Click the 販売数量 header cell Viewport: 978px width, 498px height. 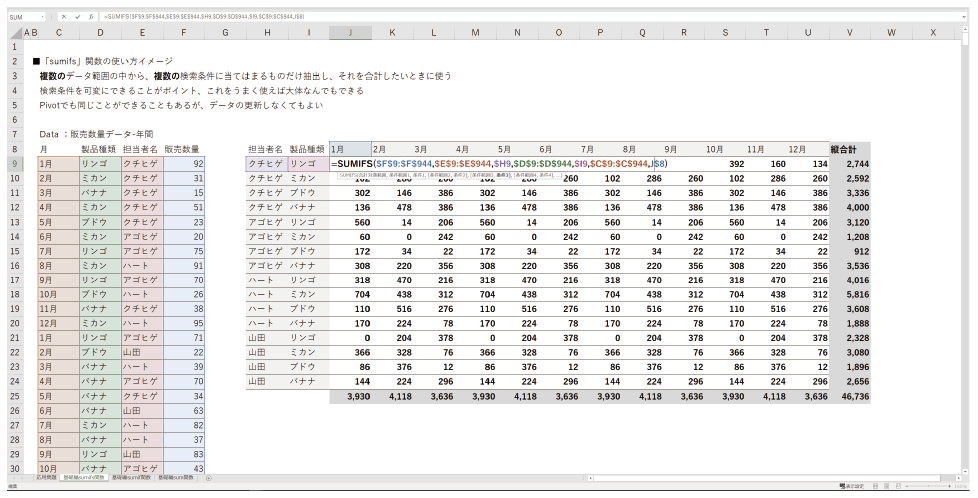pyautogui.click(x=183, y=149)
